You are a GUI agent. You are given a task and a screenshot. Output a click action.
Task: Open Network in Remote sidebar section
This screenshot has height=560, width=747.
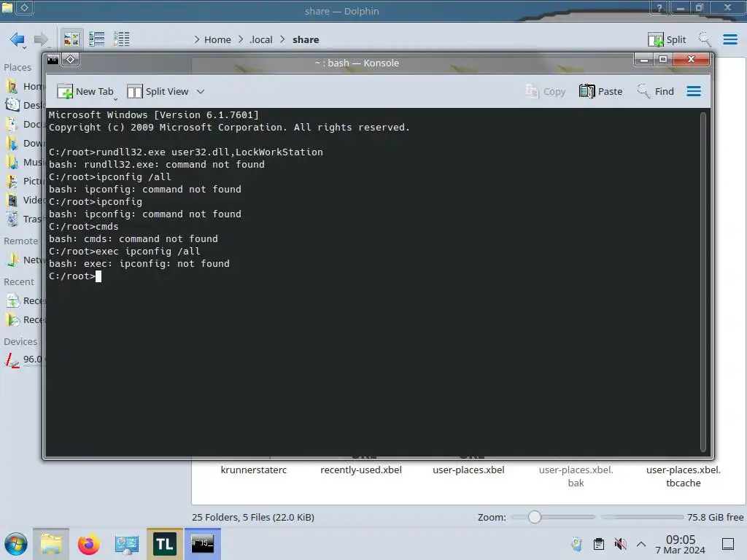pos(24,260)
